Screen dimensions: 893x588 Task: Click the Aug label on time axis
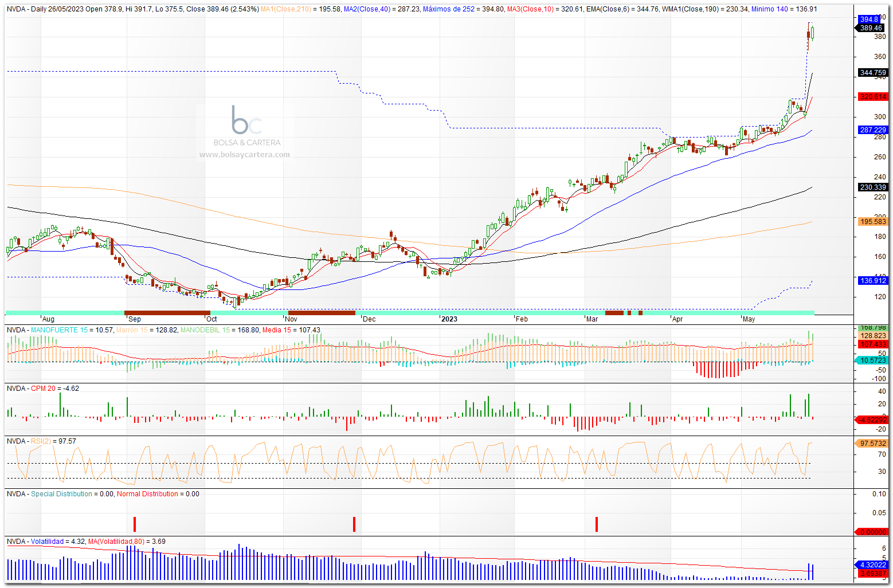pyautogui.click(x=48, y=319)
